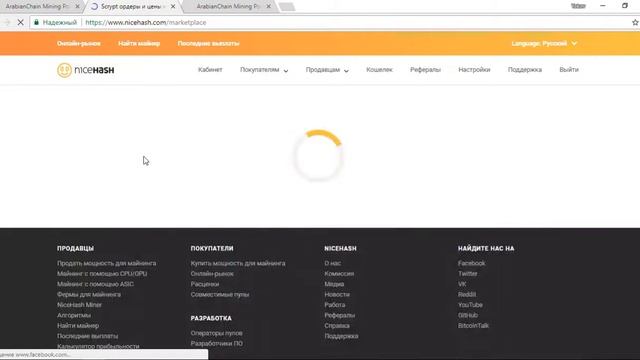
Task: Switch to the third ArabianChain Mining tab
Action: (228, 7)
